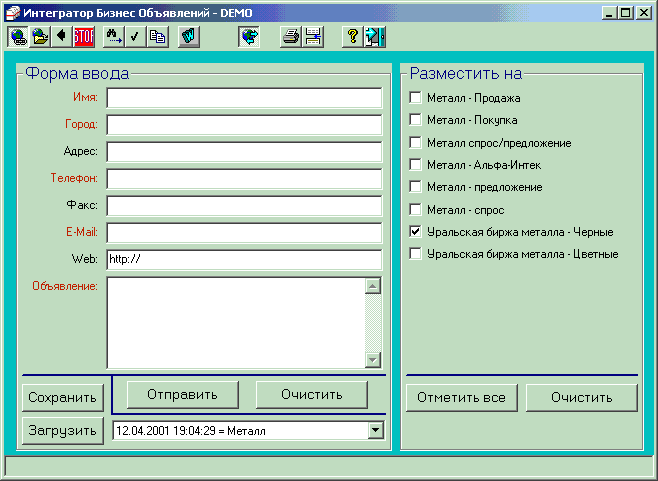This screenshot has height=481, width=658.
Task: Click the red STOP toolbar button
Action: [x=84, y=37]
